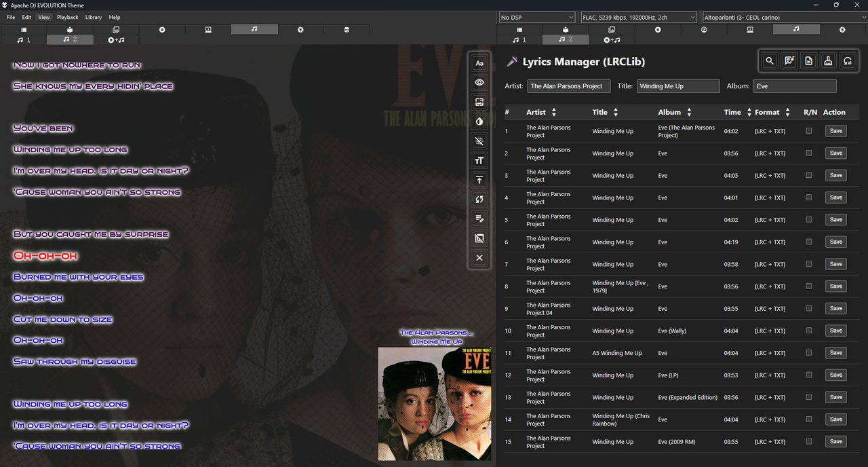
Task: Open the disc icon tab in left panel
Action: pyautogui.click(x=162, y=30)
